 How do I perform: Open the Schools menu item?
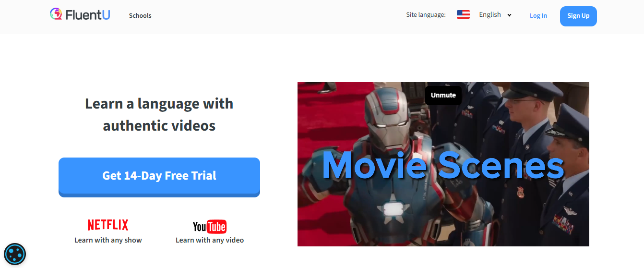[x=140, y=15]
